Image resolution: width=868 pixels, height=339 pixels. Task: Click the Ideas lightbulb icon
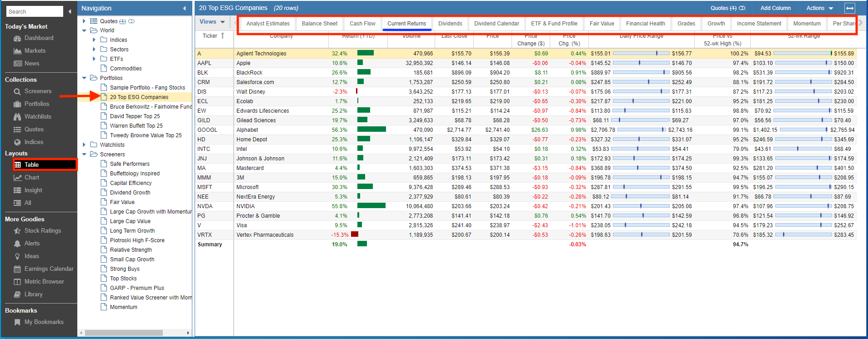pyautogui.click(x=17, y=256)
